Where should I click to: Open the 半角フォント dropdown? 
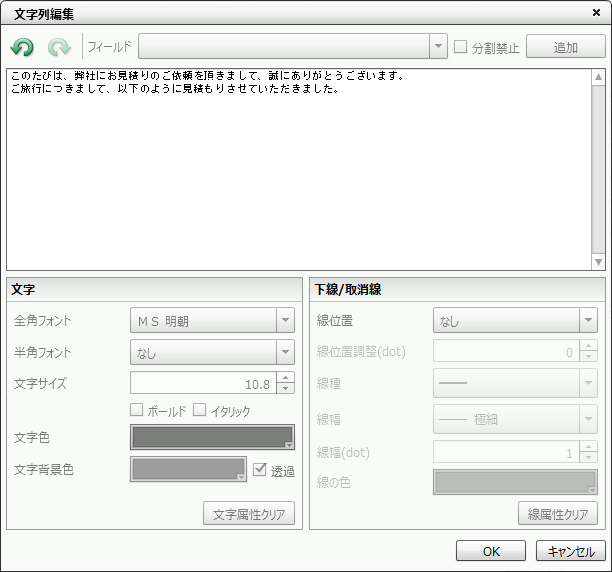click(285, 352)
